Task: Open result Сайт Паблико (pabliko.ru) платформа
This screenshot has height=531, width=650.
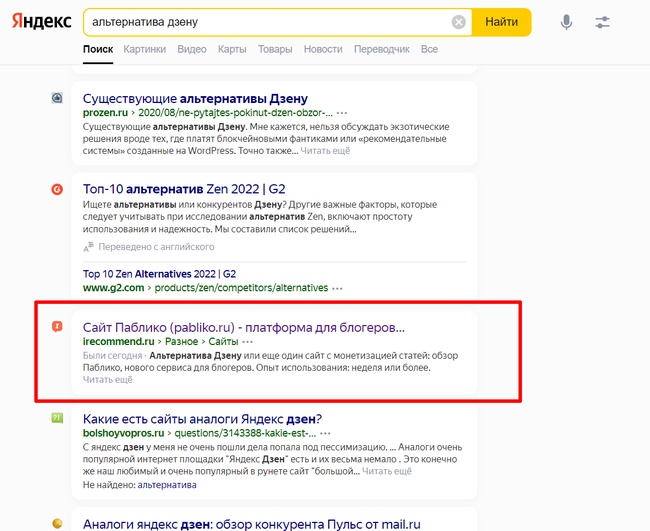Action: tap(244, 327)
